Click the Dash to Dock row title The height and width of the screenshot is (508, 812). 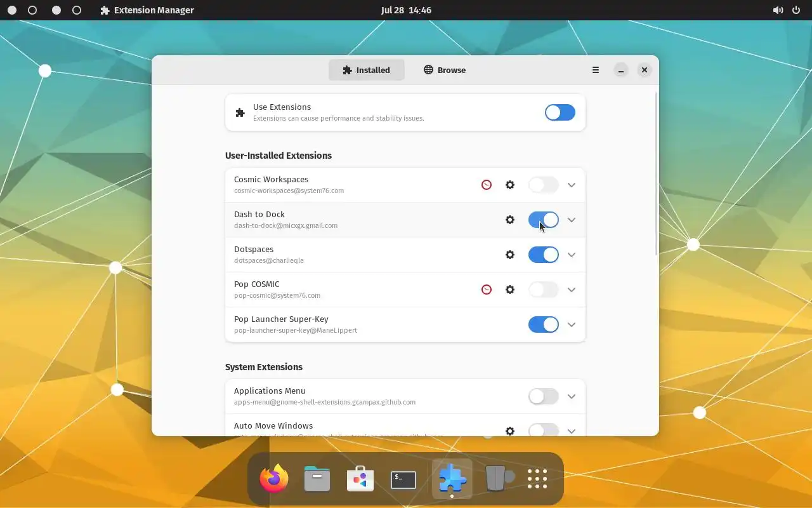(x=259, y=215)
